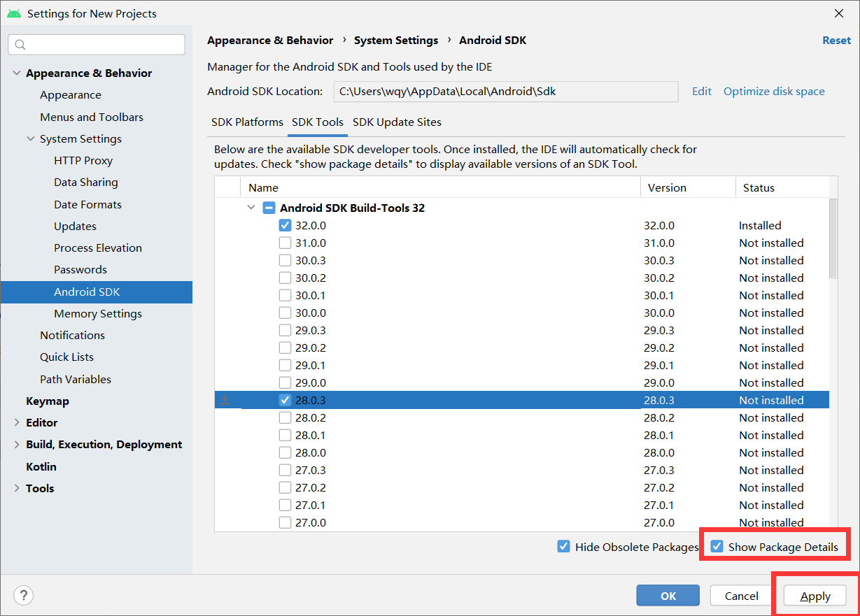Open Process Elevation settings

98,248
